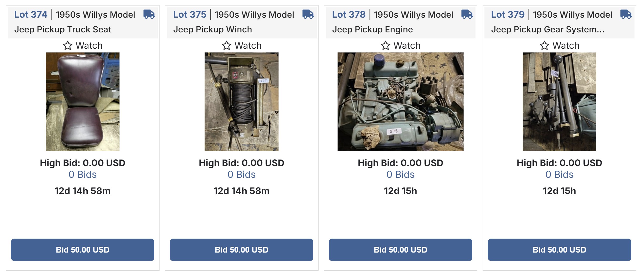
Task: Click the shipping truck icon on Lot 379
Action: (626, 14)
